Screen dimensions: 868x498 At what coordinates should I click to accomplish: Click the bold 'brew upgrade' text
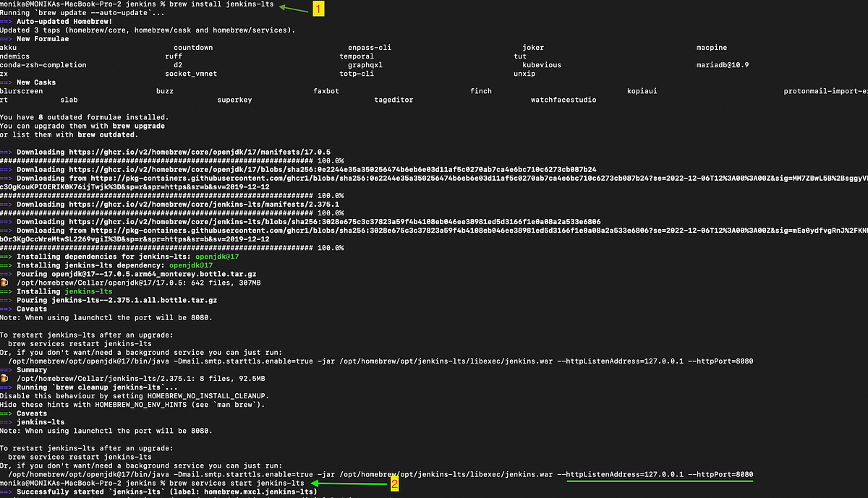(139, 126)
